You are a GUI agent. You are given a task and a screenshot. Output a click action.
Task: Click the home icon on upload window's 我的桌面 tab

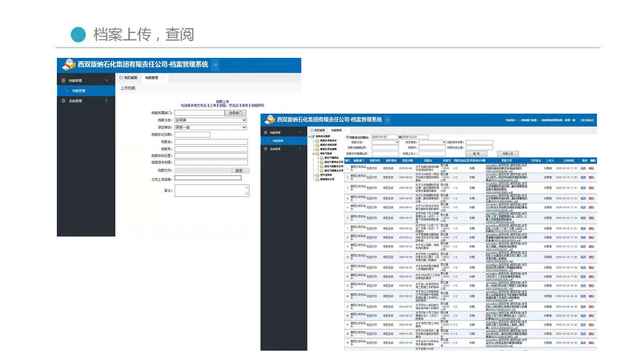coord(121,77)
